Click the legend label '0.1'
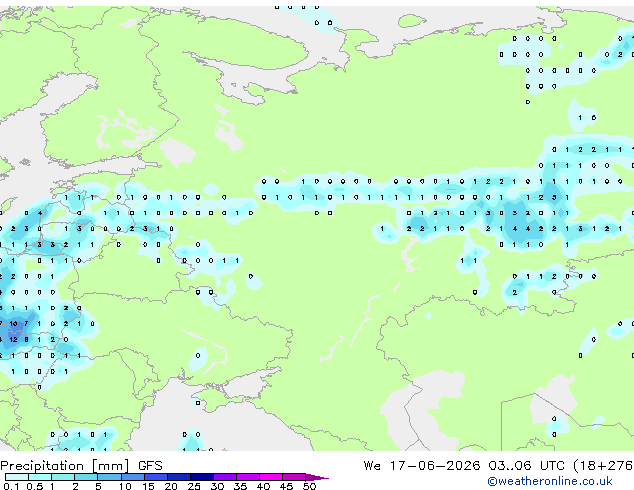This screenshot has width=634, height=490. pos(11,486)
